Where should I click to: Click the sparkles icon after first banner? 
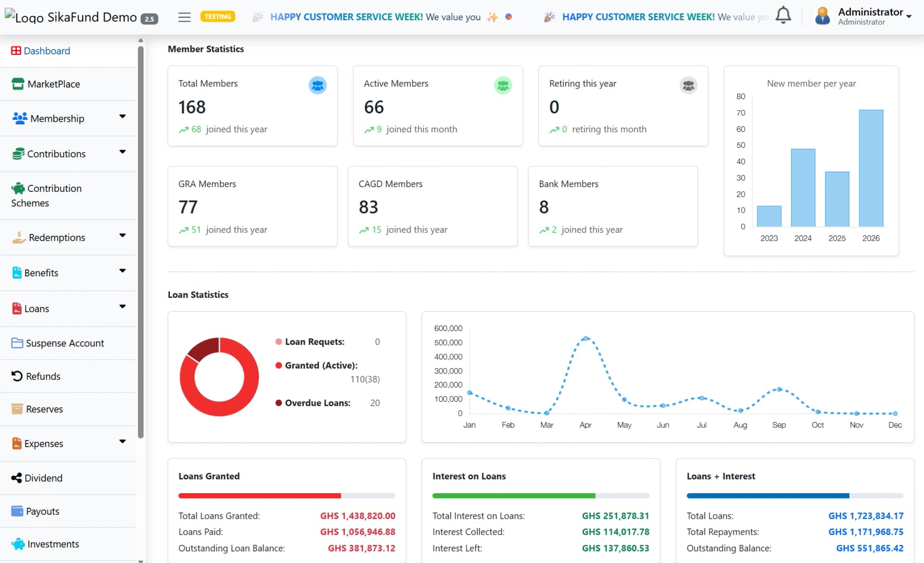[492, 17]
